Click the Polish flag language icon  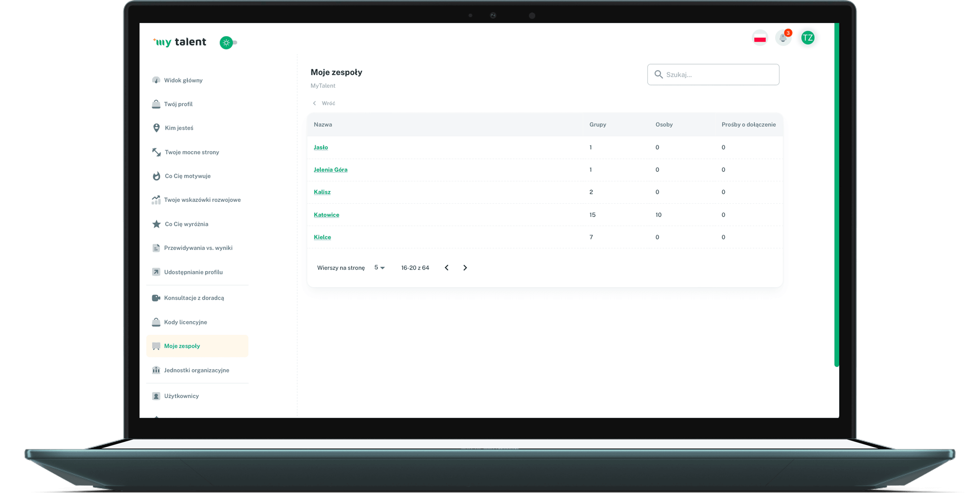(760, 38)
